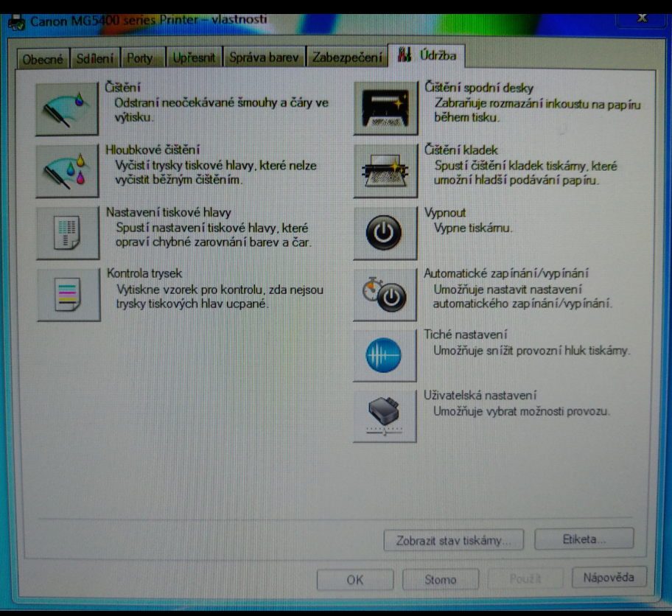672x616 pixels.
Task: Click the Vypnout power off icon
Action: click(x=385, y=233)
